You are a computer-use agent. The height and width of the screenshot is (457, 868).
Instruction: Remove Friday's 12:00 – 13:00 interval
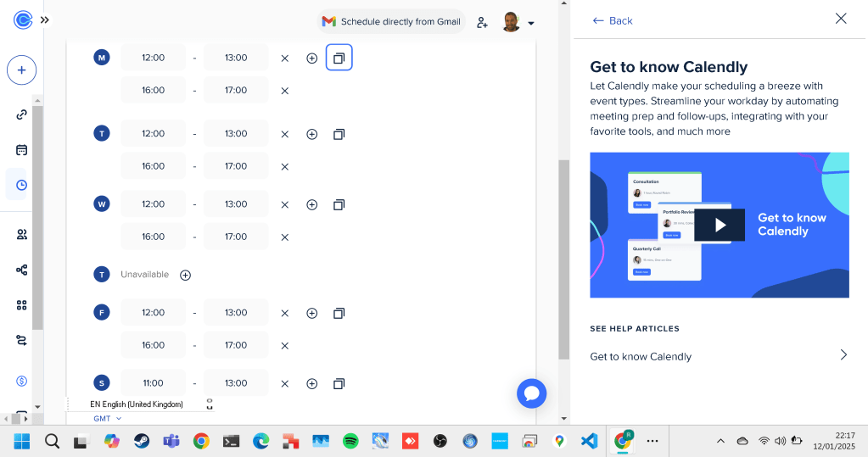click(284, 313)
